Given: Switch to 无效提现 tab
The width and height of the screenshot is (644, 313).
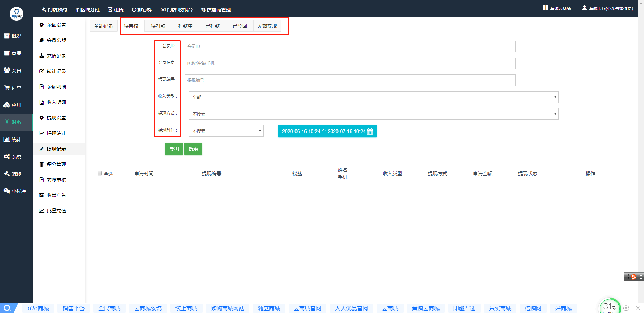Looking at the screenshot, I should (x=267, y=26).
